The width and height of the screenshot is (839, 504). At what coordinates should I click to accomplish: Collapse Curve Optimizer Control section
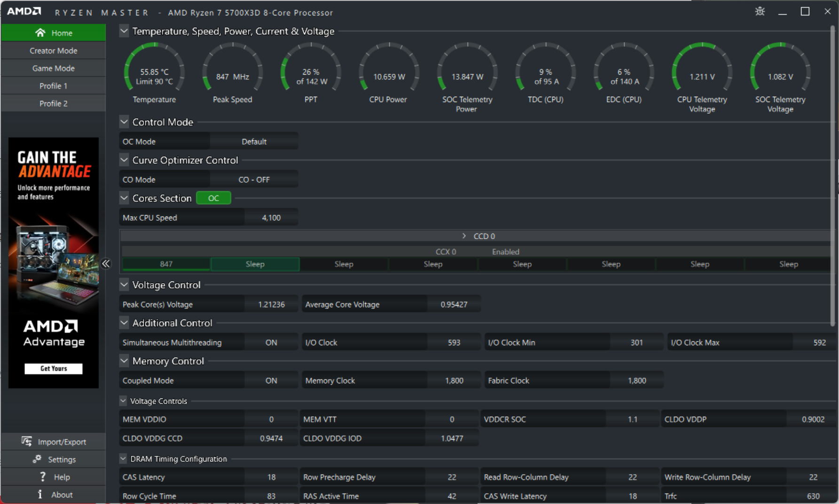124,160
